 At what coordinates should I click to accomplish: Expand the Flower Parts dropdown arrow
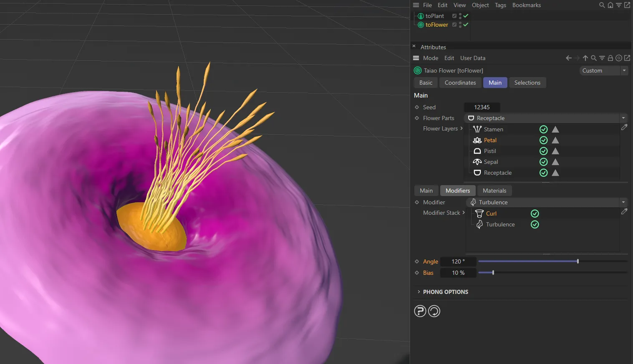(623, 118)
